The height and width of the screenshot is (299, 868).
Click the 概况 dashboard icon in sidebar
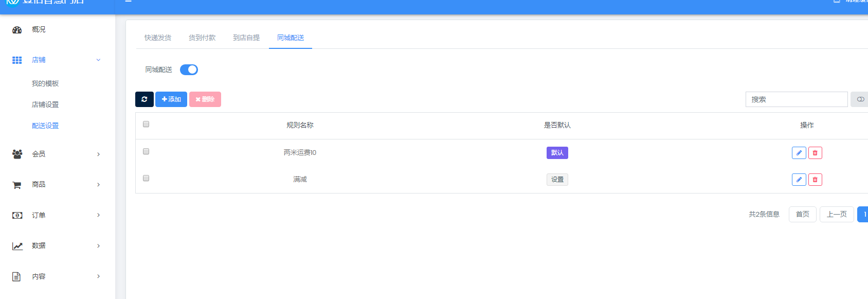(x=17, y=30)
